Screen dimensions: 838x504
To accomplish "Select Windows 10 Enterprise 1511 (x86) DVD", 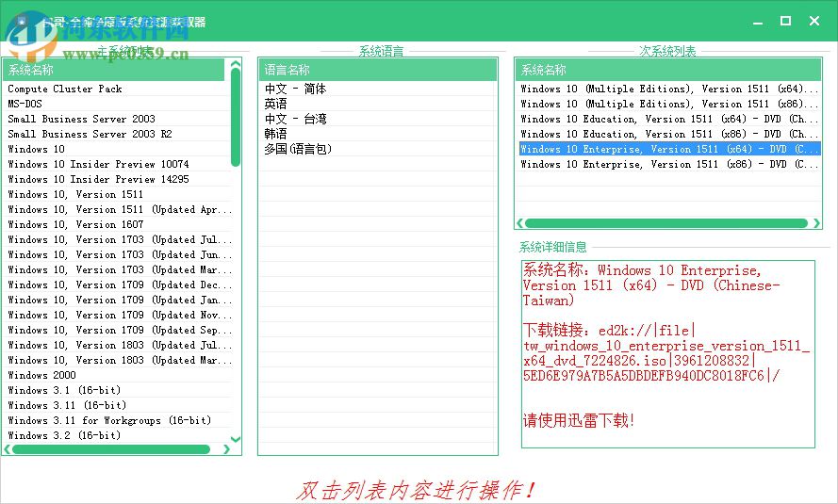I will coord(668,164).
